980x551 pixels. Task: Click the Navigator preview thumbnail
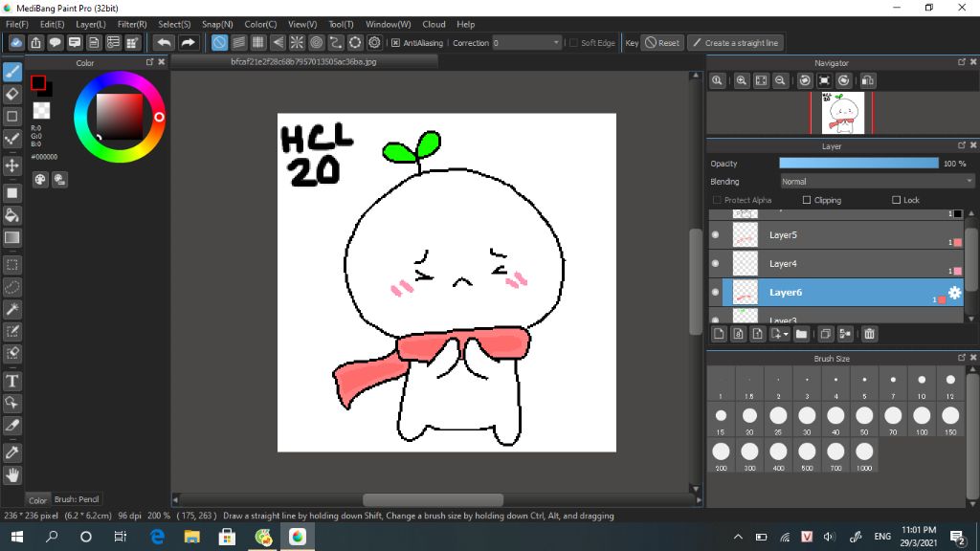pos(842,113)
